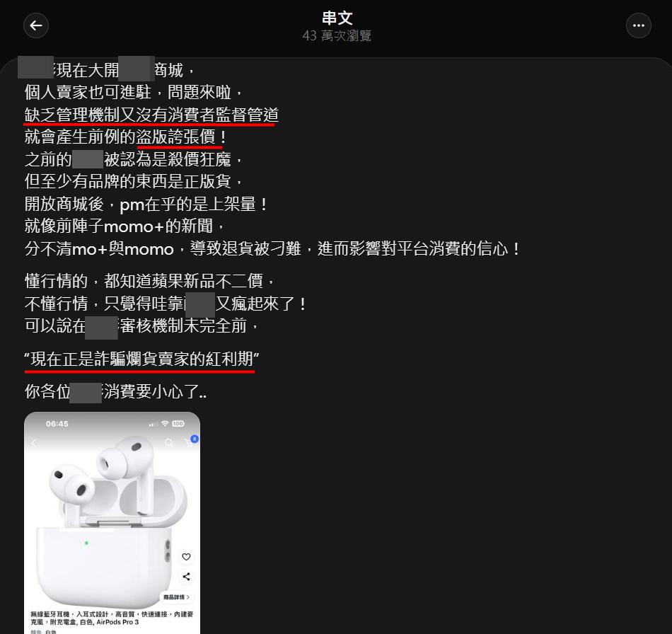Click the 43 萬次瀏覽 view count
This screenshot has width=672, height=634.
[x=337, y=35]
